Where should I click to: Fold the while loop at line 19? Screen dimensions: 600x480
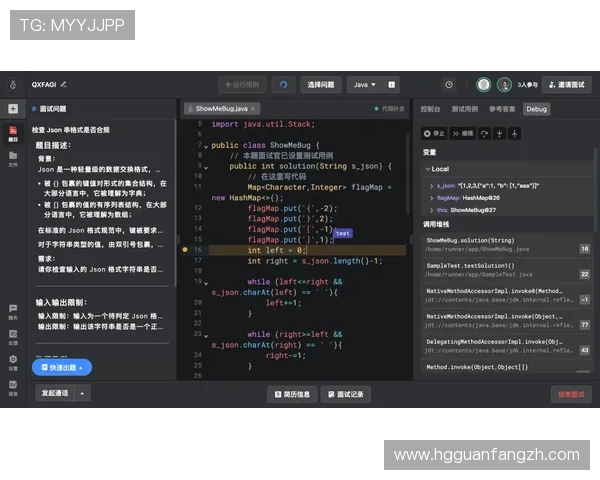pyautogui.click(x=206, y=283)
